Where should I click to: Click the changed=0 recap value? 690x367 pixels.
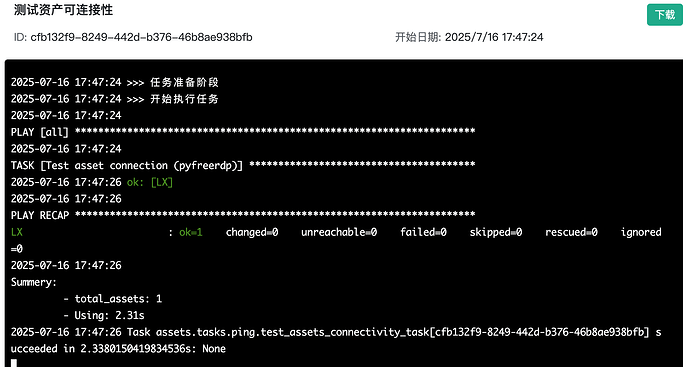point(252,232)
